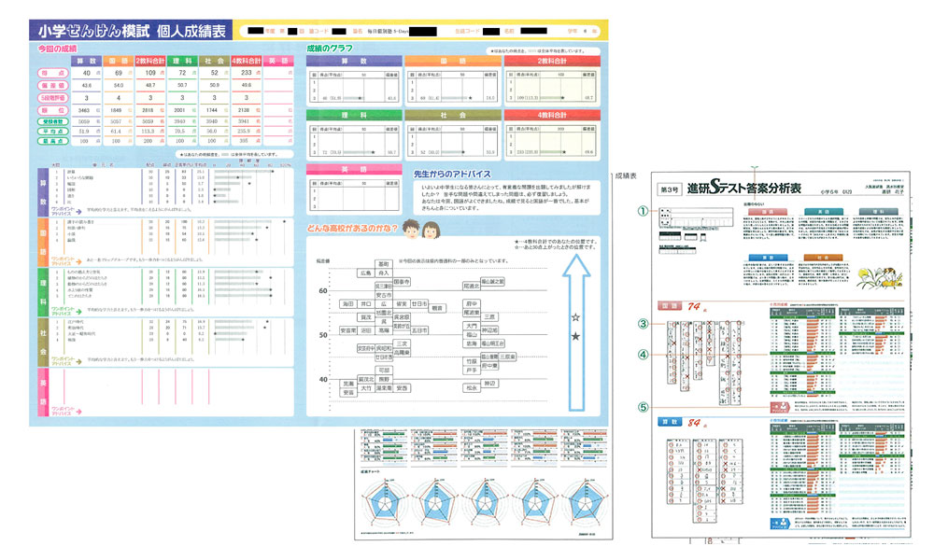Click the black star on the arrow
The height and width of the screenshot is (560, 934).
pos(576,335)
